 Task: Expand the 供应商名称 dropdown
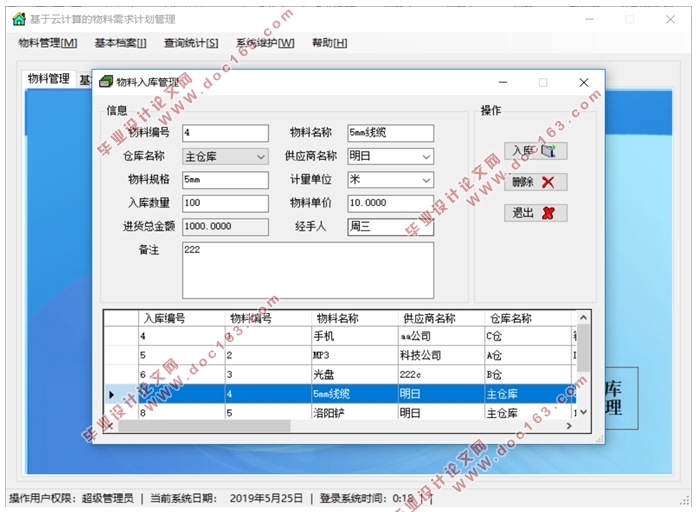426,157
